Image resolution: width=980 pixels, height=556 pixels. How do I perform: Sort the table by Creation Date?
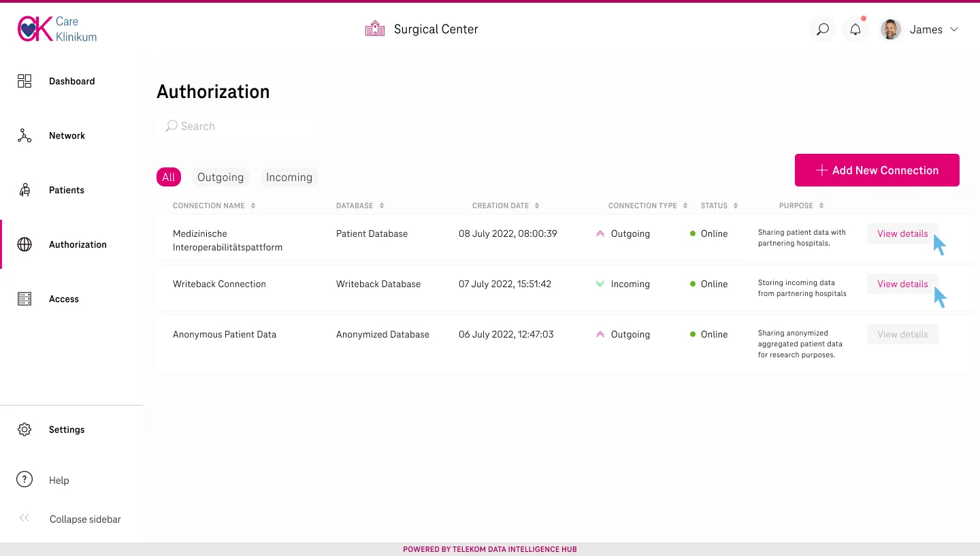coord(537,206)
